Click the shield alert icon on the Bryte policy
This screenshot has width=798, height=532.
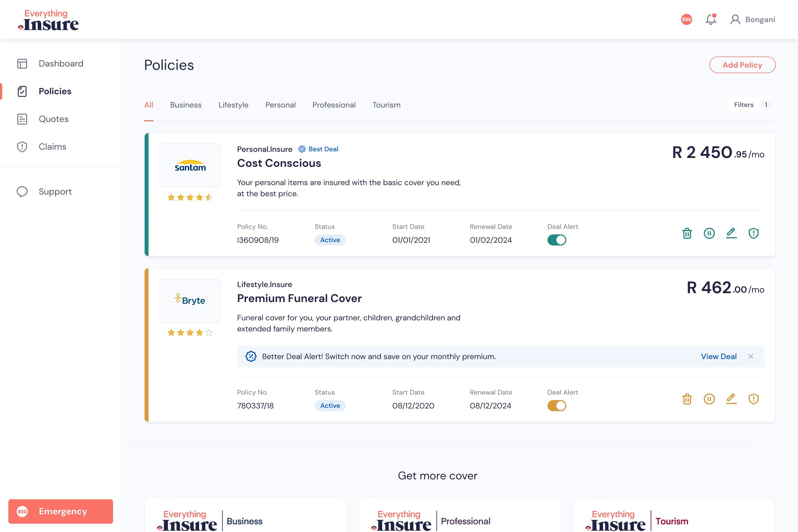[754, 399]
